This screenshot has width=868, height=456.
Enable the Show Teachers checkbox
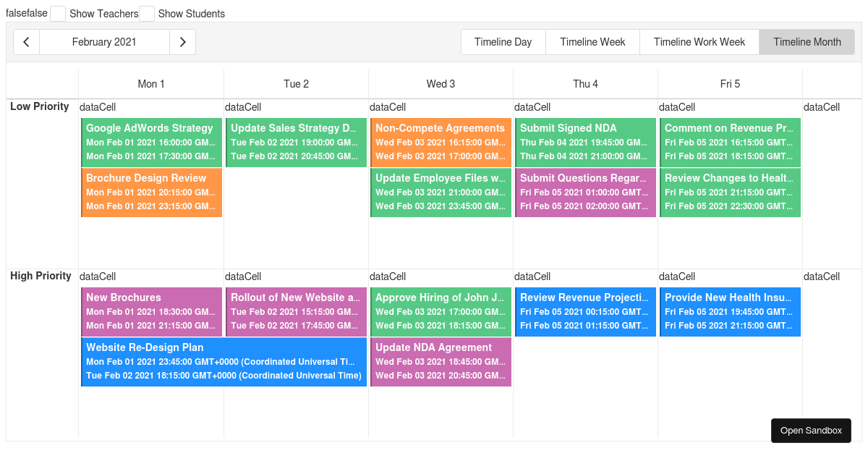point(57,13)
